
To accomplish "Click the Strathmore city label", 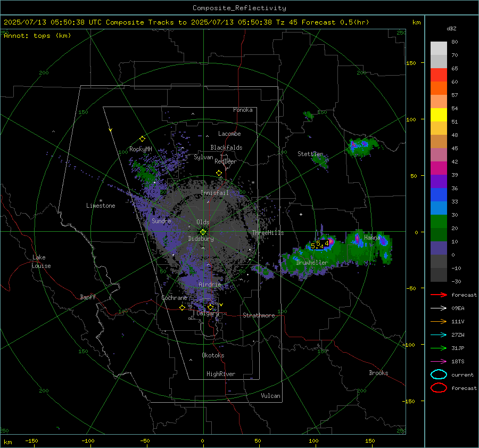I will 259,315.
